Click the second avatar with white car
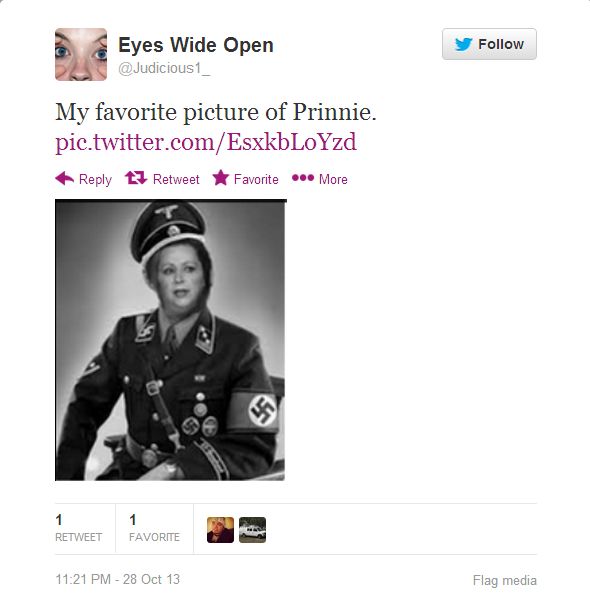 [x=252, y=530]
